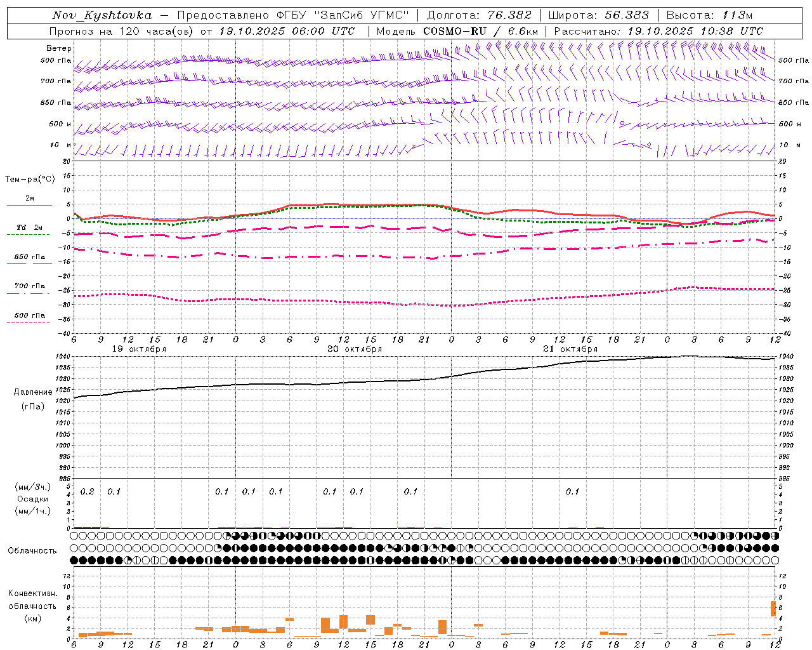Select the Td 2м legend label

(30, 227)
